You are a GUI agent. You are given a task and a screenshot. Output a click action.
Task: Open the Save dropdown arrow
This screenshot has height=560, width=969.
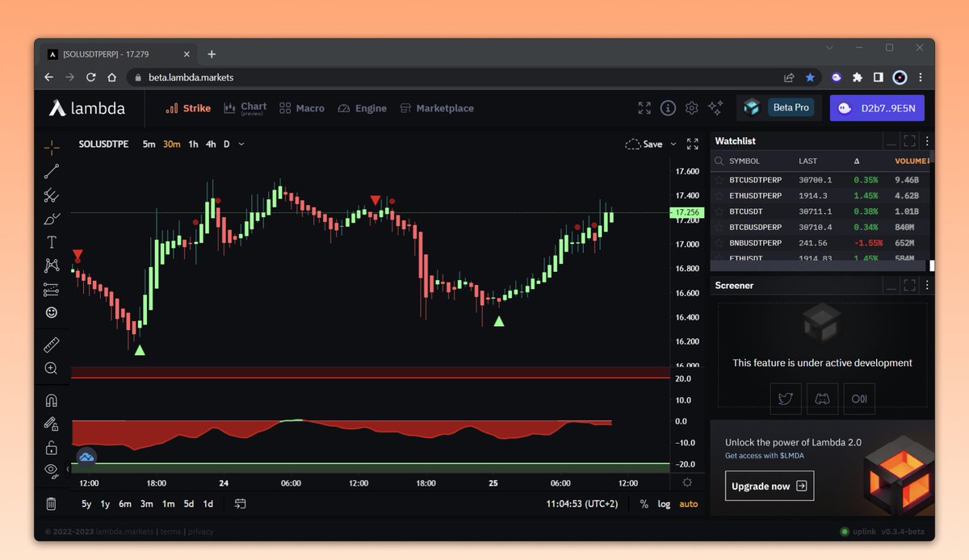pyautogui.click(x=673, y=144)
